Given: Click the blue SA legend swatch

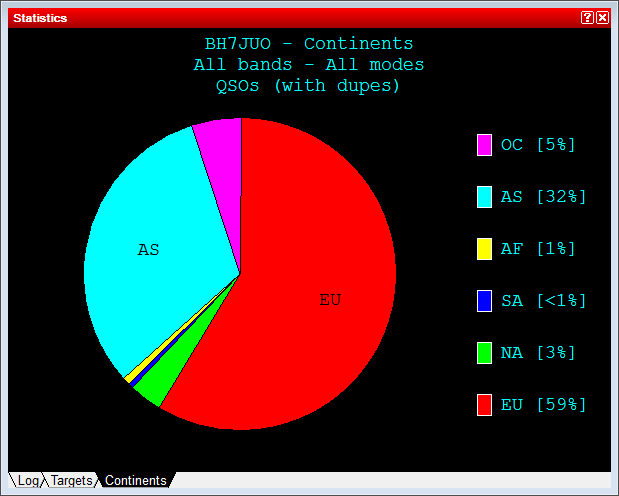Looking at the screenshot, I should pyautogui.click(x=484, y=301).
